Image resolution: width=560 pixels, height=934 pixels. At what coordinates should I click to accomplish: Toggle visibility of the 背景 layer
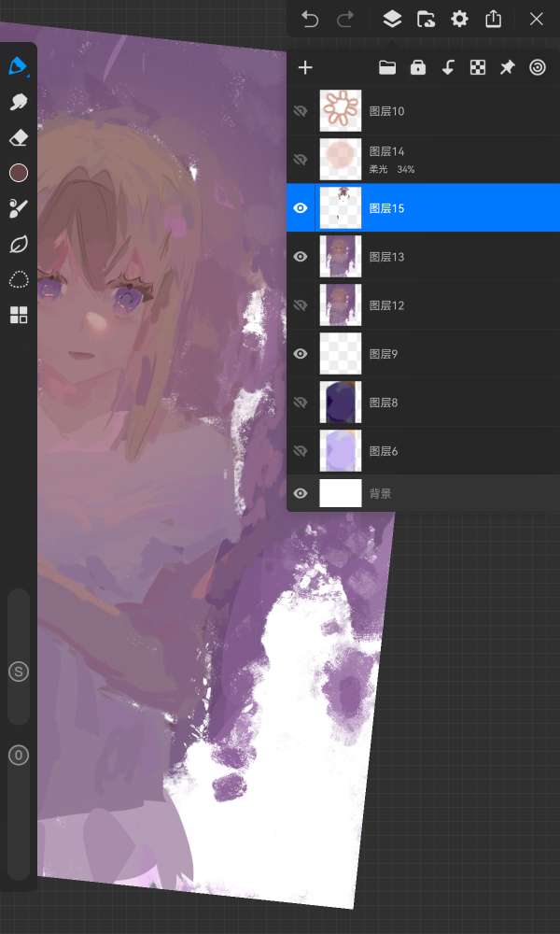point(301,493)
